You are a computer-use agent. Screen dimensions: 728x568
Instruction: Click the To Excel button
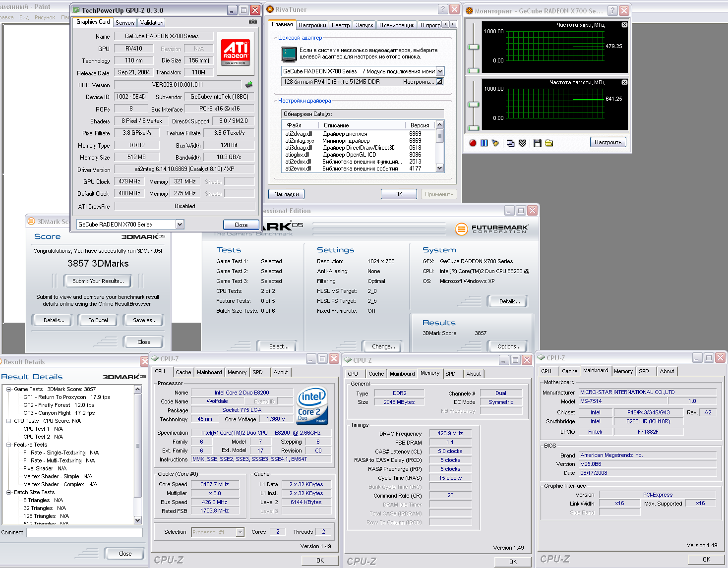click(x=98, y=320)
